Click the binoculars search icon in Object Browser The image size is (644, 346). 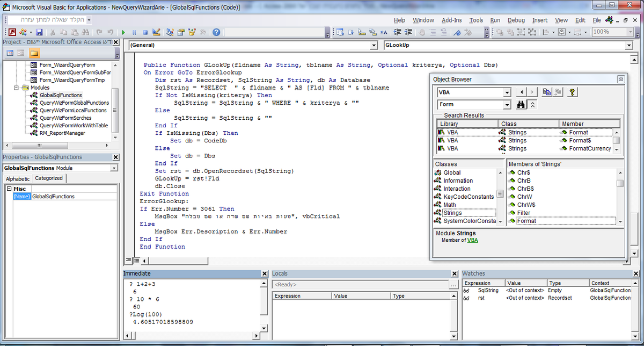pos(521,105)
